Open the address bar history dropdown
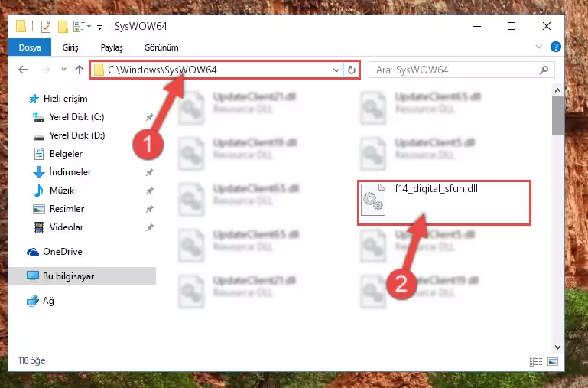This screenshot has width=588, height=388. (x=336, y=70)
